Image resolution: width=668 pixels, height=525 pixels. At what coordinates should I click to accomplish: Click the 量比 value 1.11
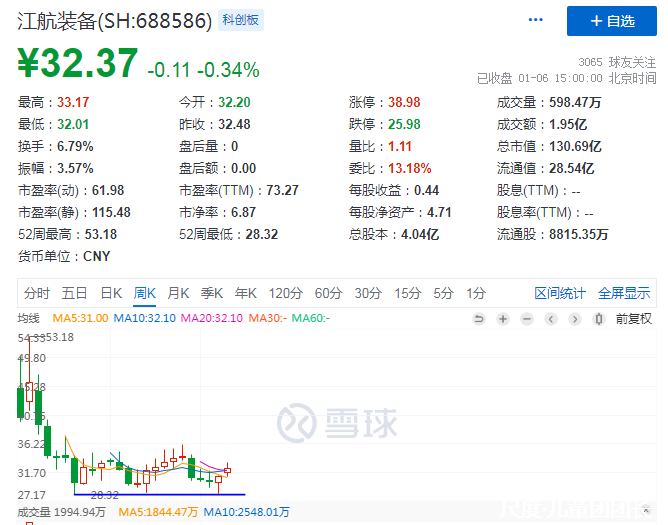tap(400, 147)
